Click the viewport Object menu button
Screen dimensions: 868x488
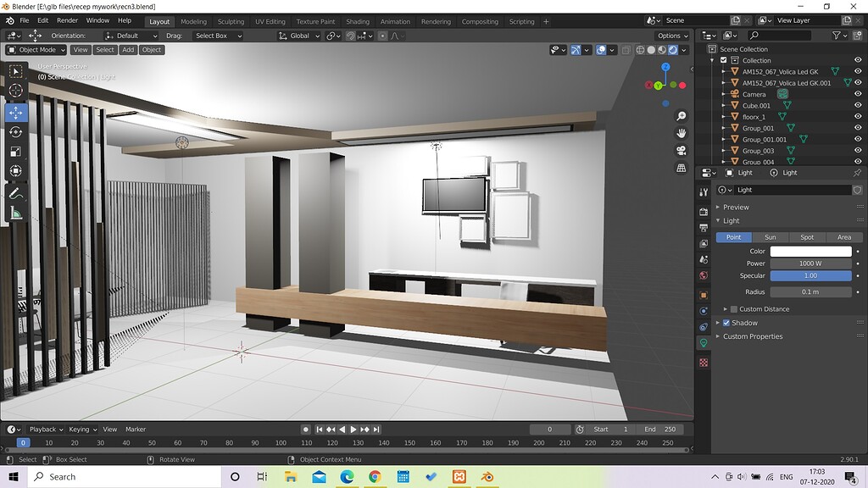pyautogui.click(x=152, y=50)
